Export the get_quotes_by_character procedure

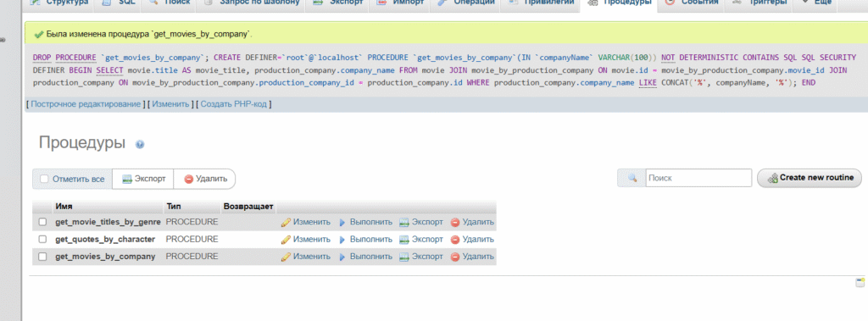pyautogui.click(x=421, y=240)
